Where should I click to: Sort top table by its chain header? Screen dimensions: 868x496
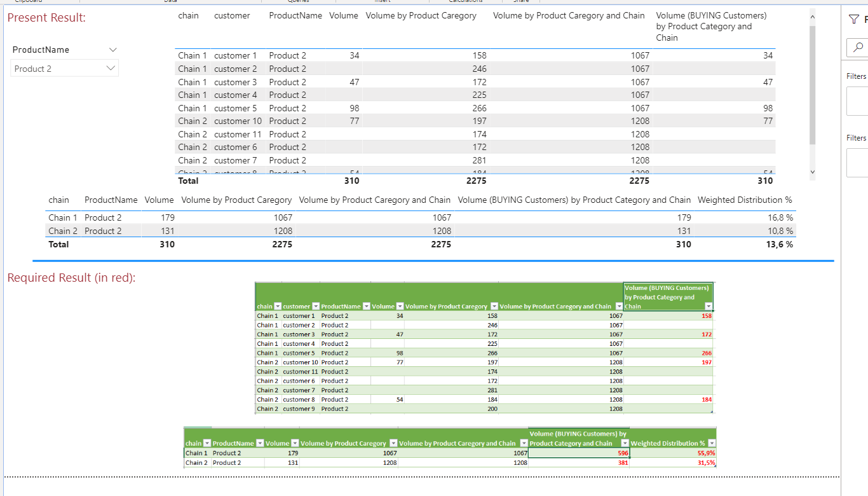(x=188, y=15)
